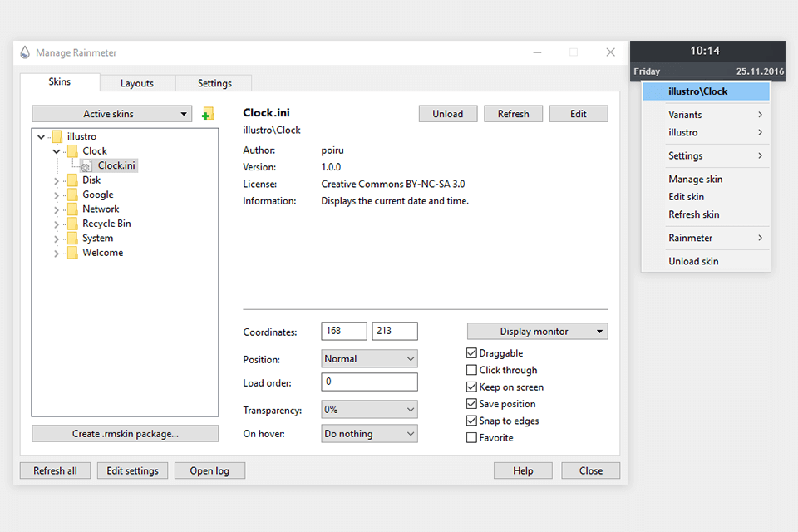
Task: Expand the Network folder in tree
Action: click(57, 209)
